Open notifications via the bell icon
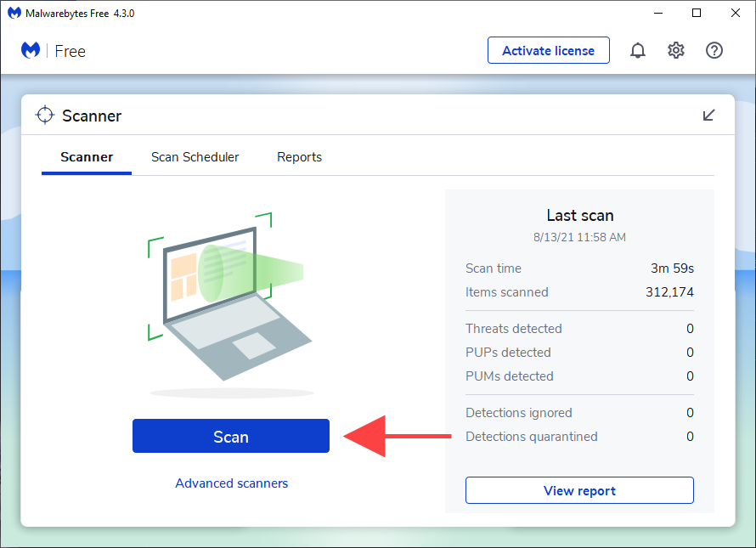 tap(638, 50)
